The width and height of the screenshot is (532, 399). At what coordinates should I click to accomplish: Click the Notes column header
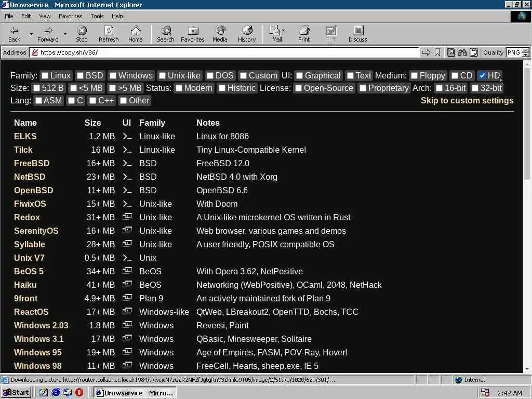[208, 123]
